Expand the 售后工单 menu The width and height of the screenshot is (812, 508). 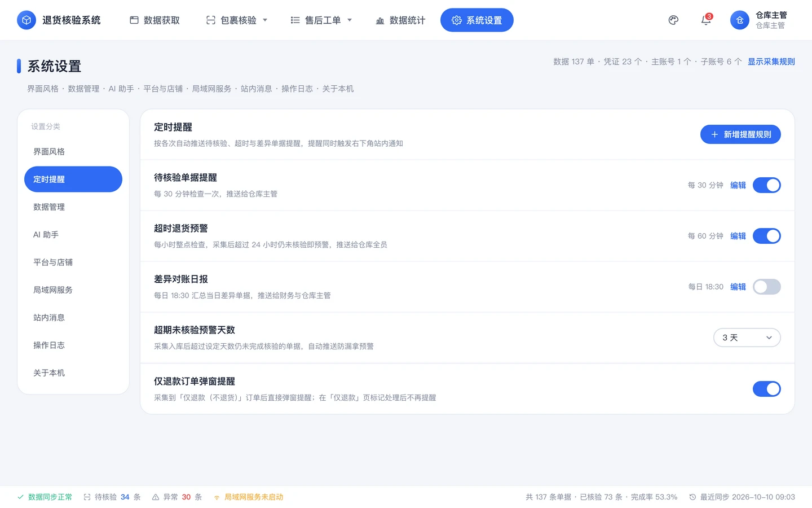point(321,20)
